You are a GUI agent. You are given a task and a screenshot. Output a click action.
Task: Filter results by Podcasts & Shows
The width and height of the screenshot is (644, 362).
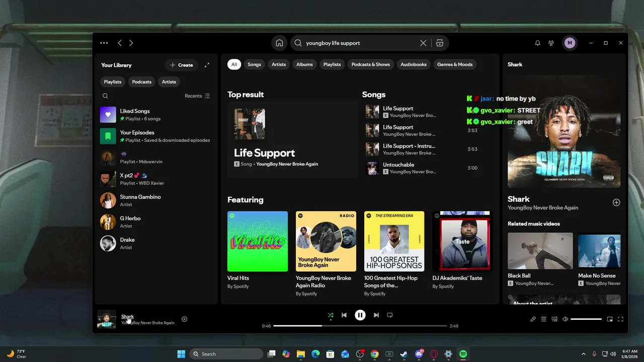[x=371, y=64]
